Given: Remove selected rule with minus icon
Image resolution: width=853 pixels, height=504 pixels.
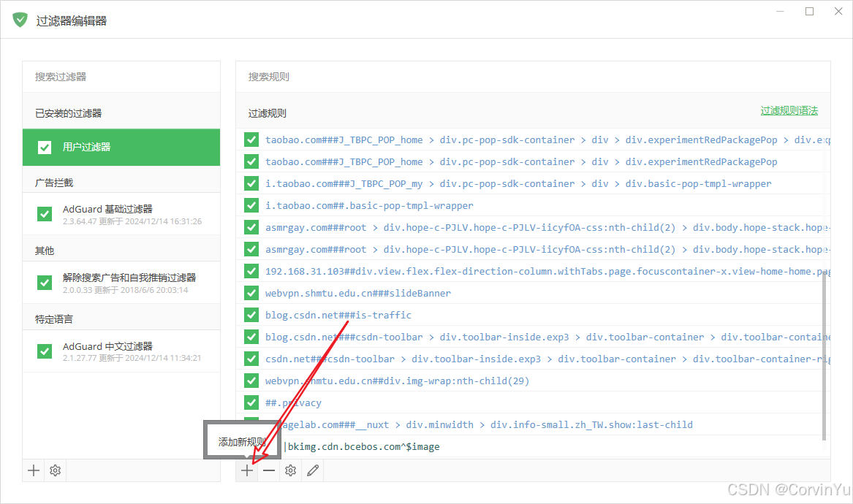Looking at the screenshot, I should (x=269, y=470).
